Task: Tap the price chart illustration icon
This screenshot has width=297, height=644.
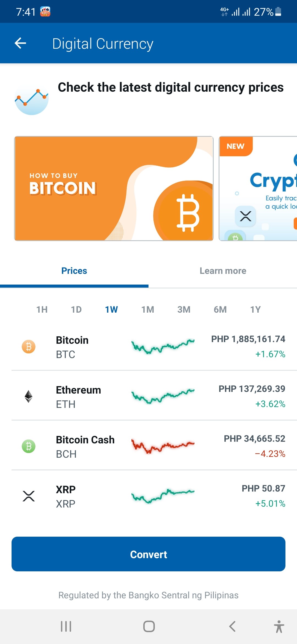Action: [x=32, y=100]
